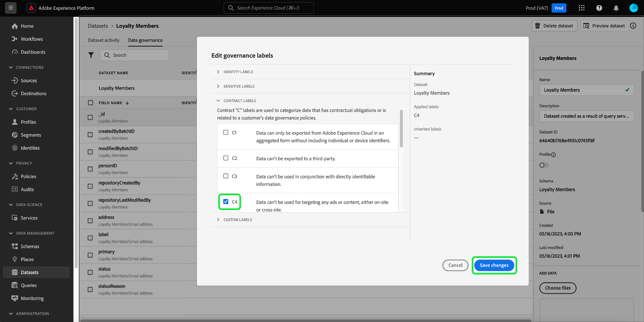Click the Choose files button

(558, 288)
